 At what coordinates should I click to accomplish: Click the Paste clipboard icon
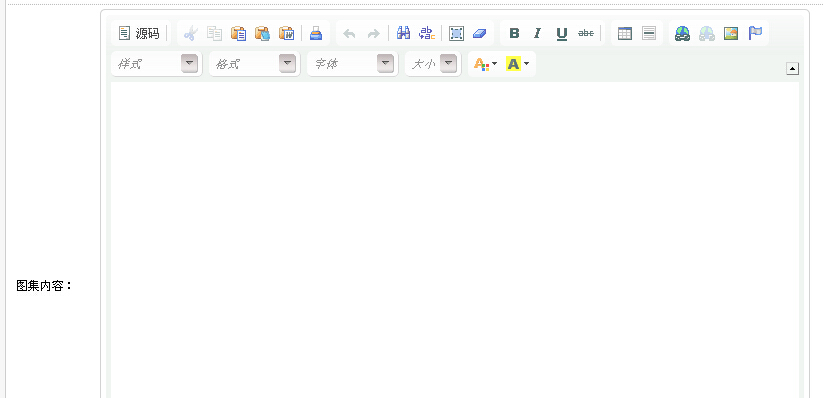tap(238, 34)
